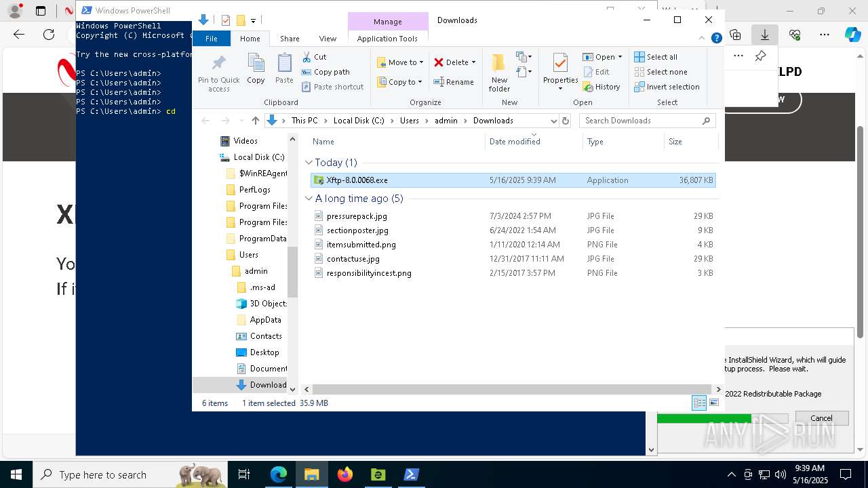Collapse the A long time ago group
Image resolution: width=868 pixels, height=488 pixels.
(309, 199)
